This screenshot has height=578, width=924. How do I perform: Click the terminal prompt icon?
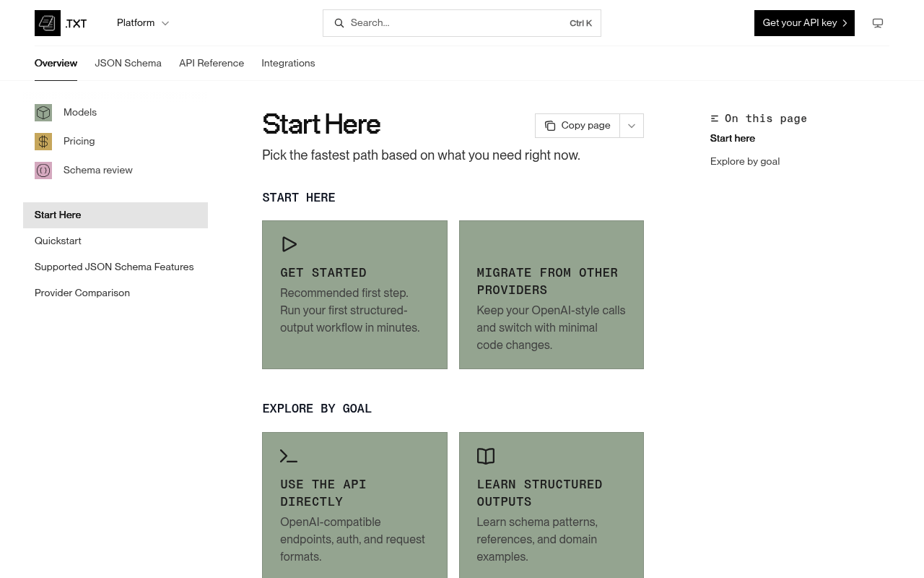tap(289, 456)
